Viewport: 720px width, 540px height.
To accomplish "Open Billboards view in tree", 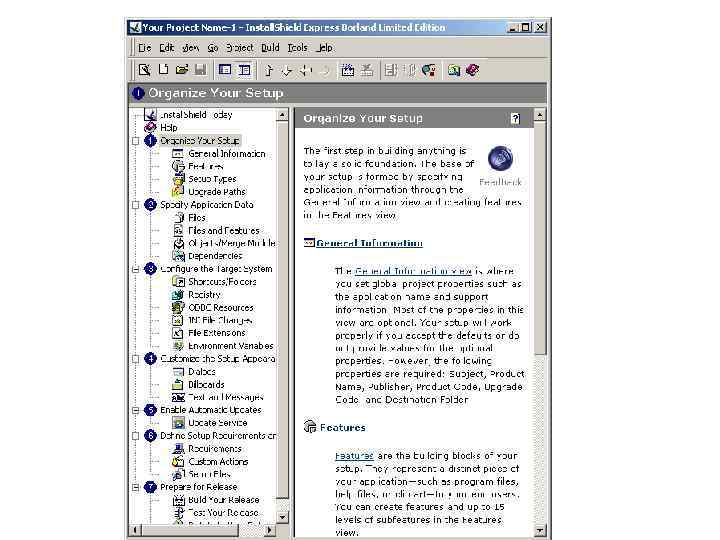I will (206, 384).
